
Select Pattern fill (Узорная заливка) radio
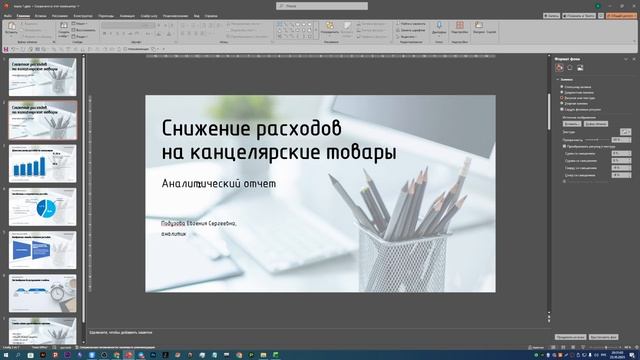point(562,104)
